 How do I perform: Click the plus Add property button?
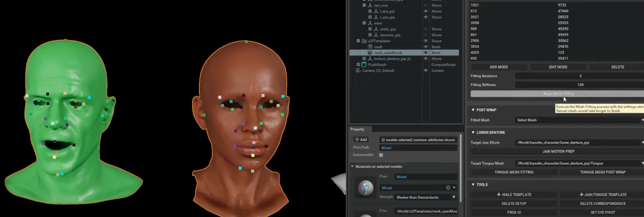(361, 140)
